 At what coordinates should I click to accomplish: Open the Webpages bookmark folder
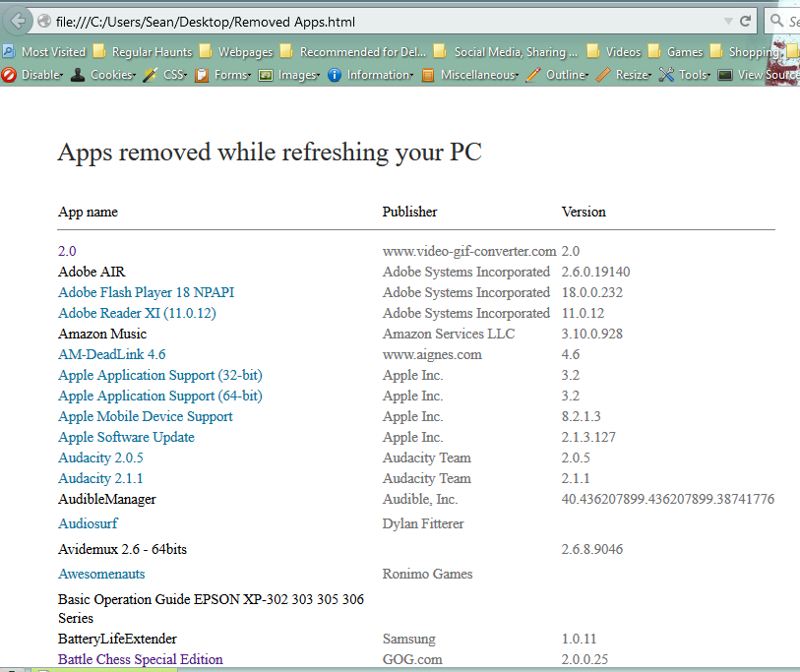[x=236, y=51]
